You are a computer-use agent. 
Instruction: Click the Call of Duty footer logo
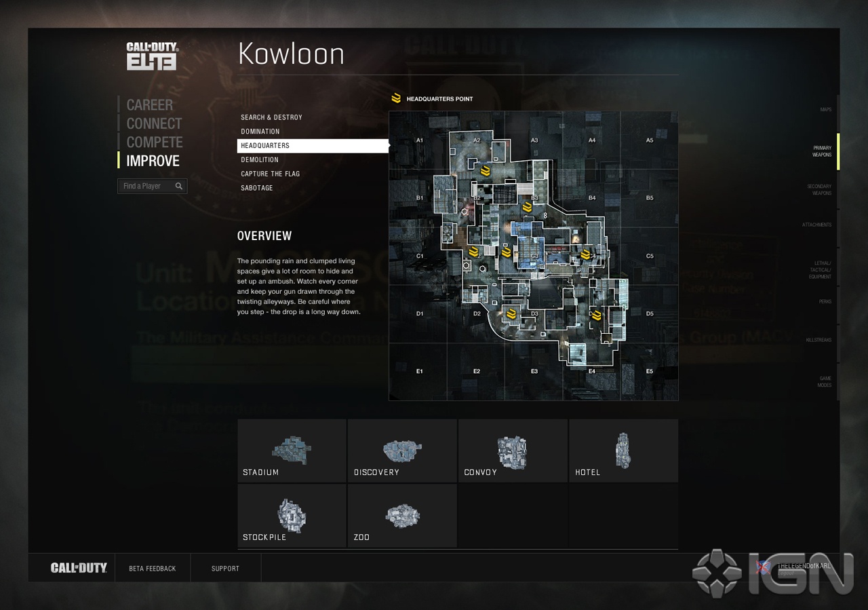[x=79, y=568]
